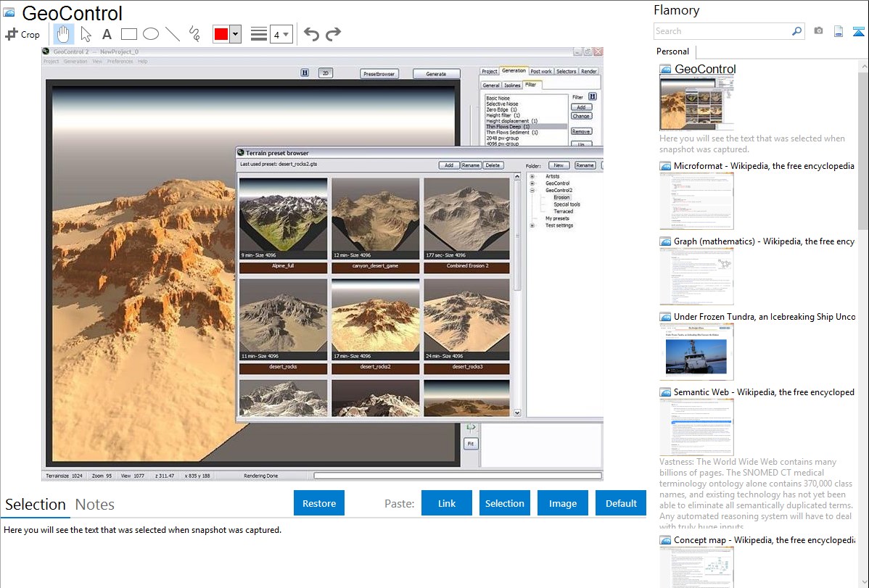Click Delete in the Terrain preset browser
Screen dimensions: 869x588
pos(493,165)
